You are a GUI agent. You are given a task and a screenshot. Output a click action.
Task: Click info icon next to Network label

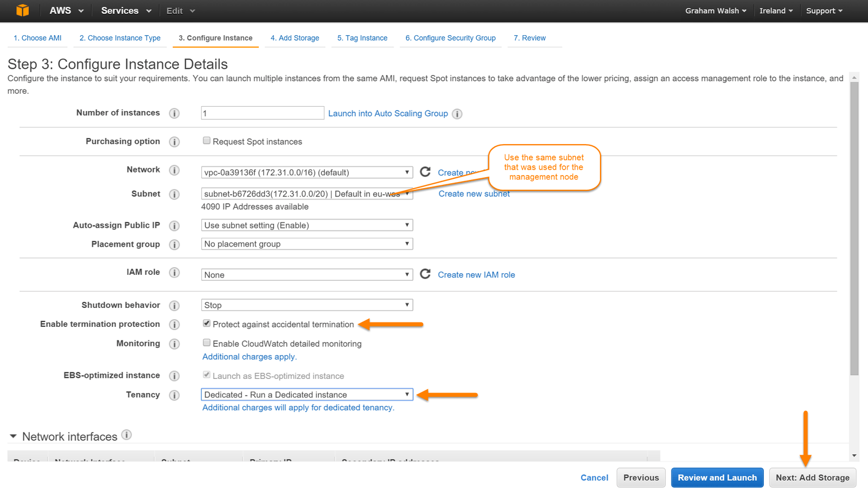174,170
